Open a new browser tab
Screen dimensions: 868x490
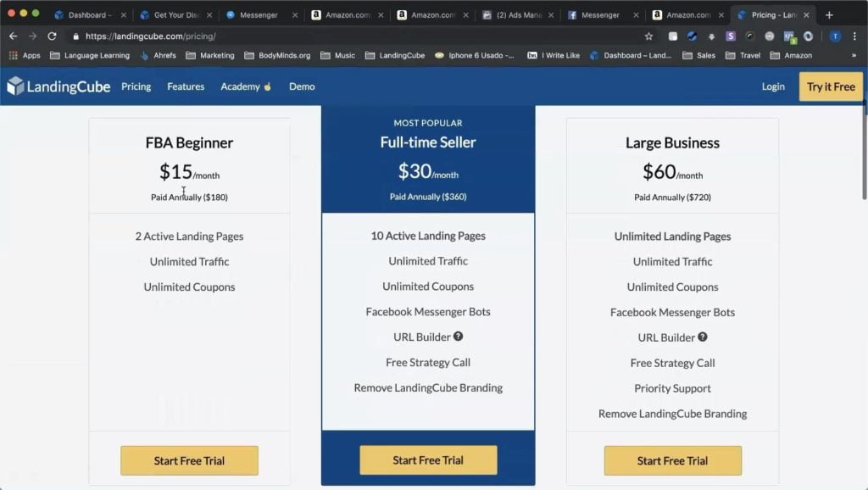(x=829, y=15)
